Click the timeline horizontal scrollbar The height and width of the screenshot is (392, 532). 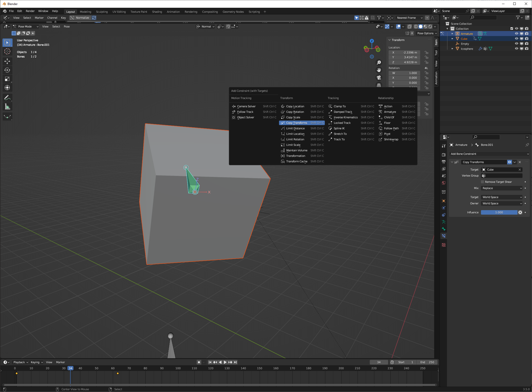[x=219, y=385]
